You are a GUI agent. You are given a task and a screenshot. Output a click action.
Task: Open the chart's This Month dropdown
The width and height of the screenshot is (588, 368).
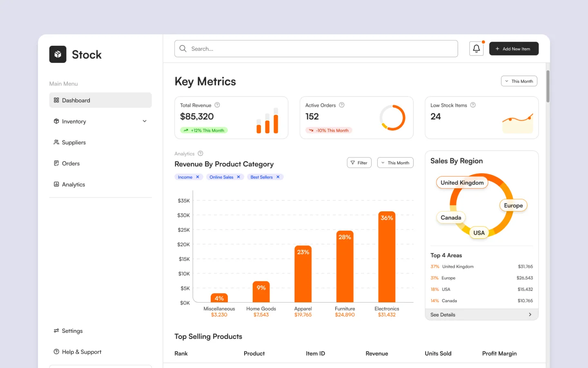(x=395, y=163)
